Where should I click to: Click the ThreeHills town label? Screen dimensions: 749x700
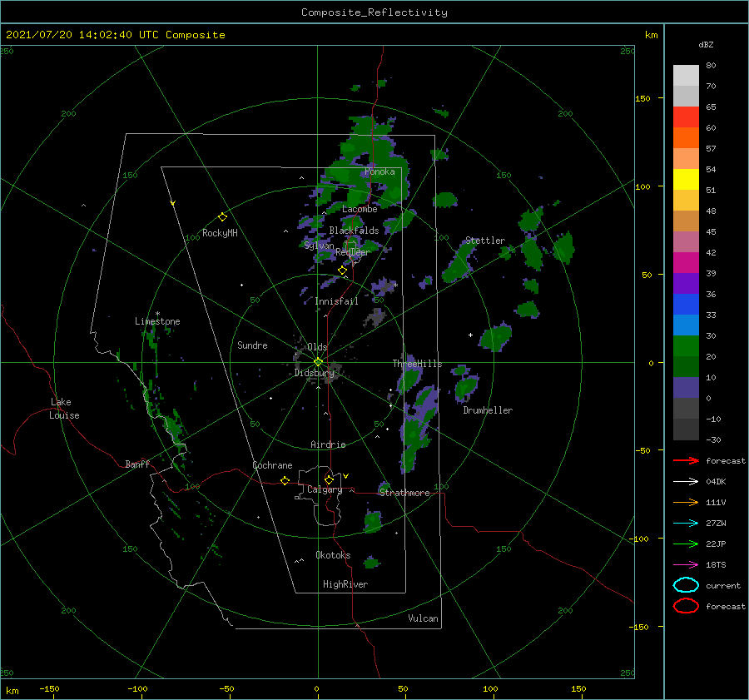(x=417, y=364)
